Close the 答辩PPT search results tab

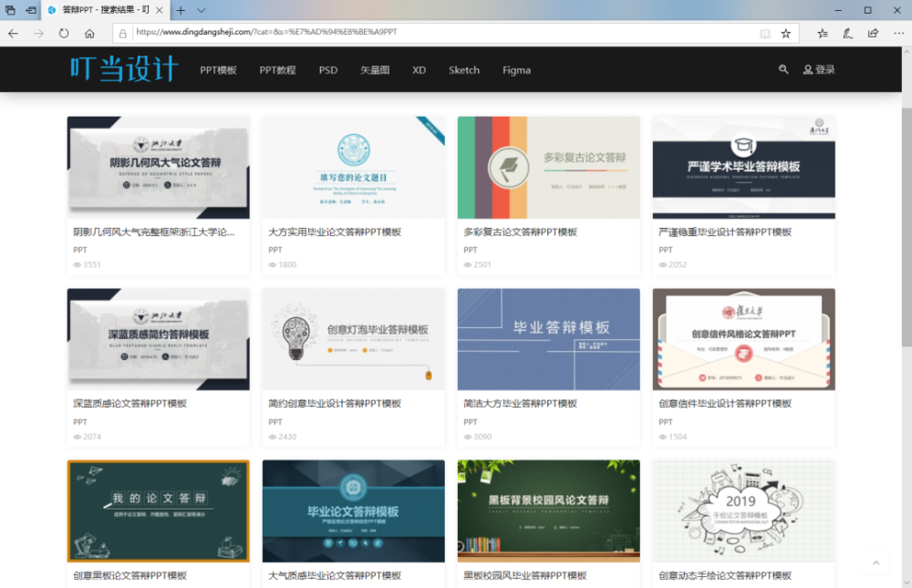click(159, 10)
